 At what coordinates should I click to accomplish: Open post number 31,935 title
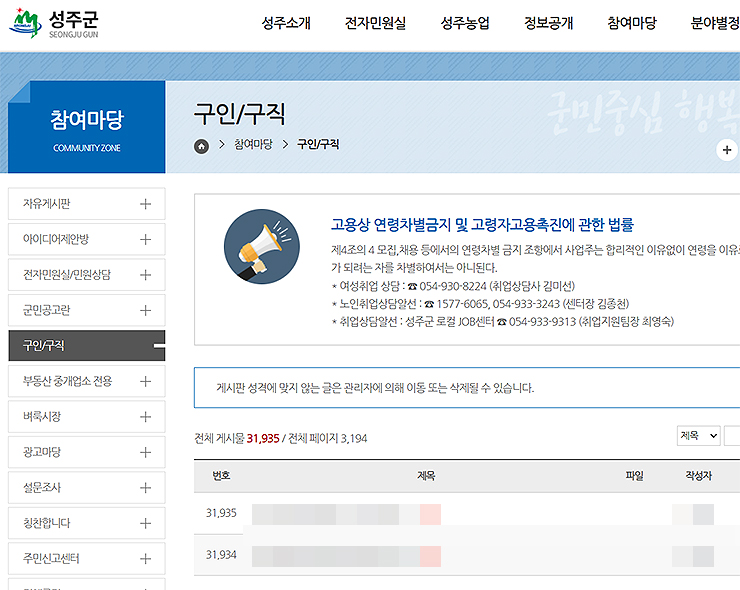(x=346, y=514)
